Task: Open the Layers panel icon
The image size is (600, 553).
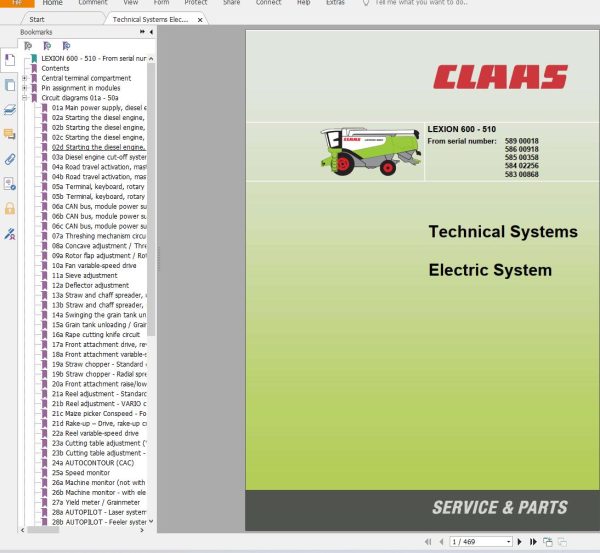Action: pos(10,110)
